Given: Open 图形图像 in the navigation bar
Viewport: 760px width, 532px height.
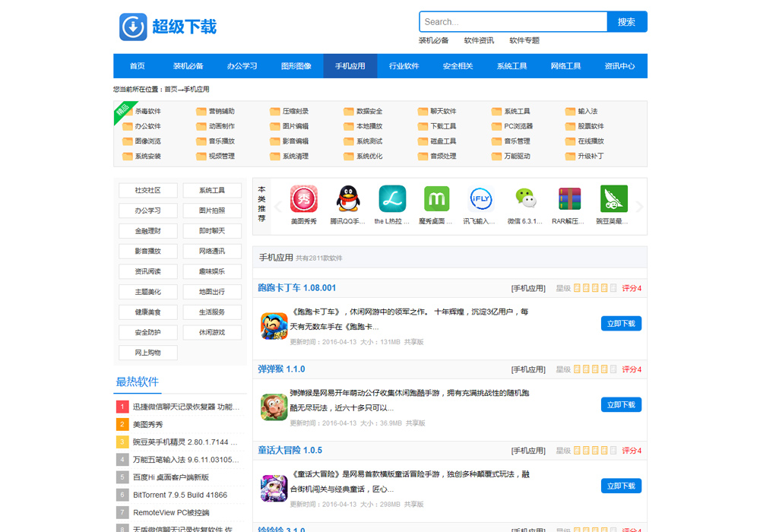Looking at the screenshot, I should tap(296, 66).
